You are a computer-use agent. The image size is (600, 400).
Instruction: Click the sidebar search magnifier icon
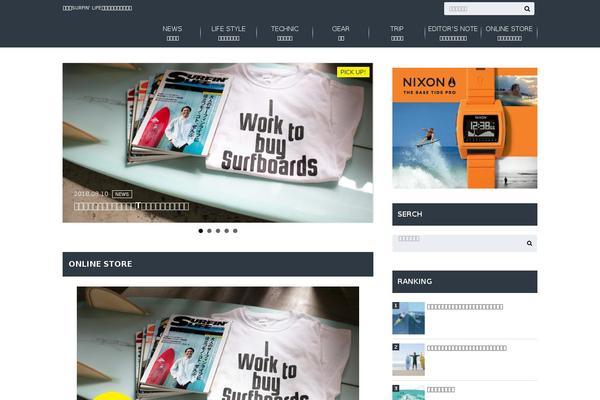(529, 243)
